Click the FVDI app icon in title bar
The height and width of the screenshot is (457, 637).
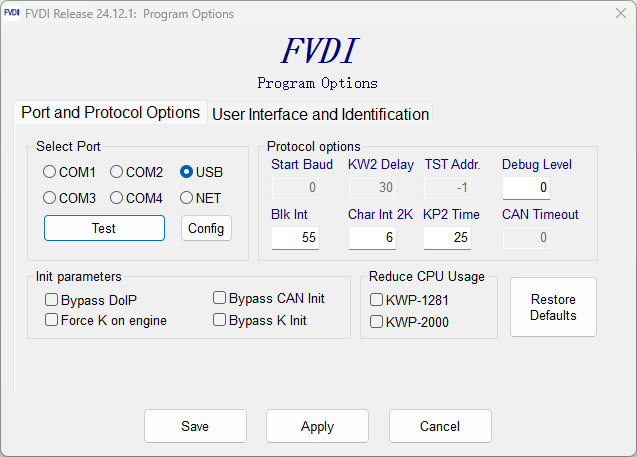click(x=12, y=13)
